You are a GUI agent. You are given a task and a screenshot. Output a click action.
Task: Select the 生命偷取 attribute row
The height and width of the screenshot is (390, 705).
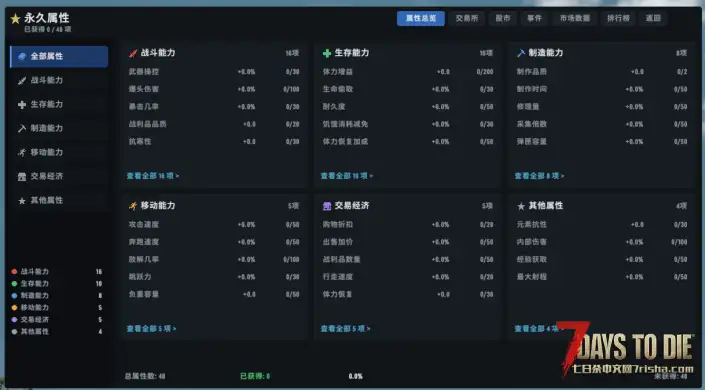pos(408,89)
